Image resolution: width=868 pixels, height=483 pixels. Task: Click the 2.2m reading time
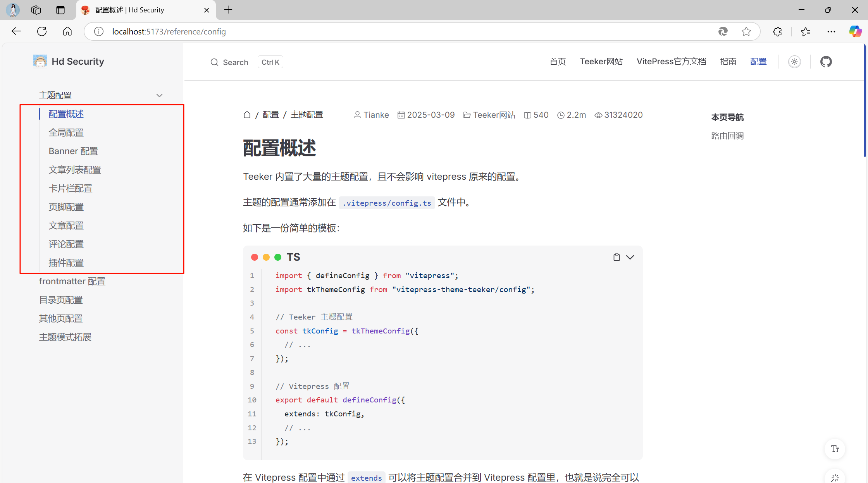tap(576, 115)
